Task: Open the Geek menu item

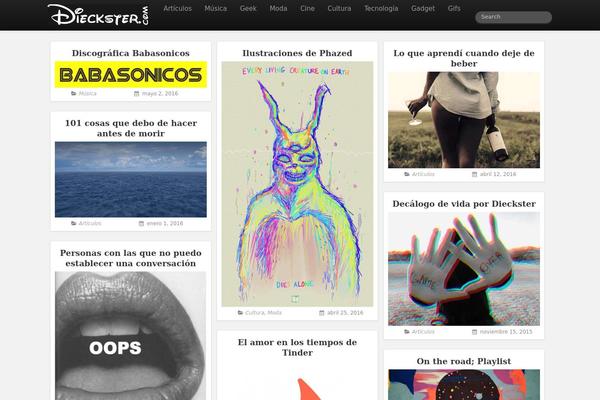Action: point(248,8)
